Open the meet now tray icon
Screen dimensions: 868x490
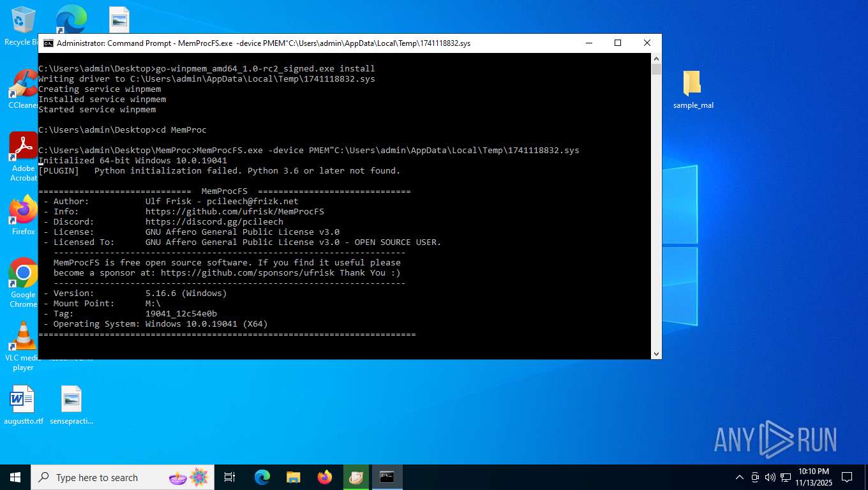[755, 477]
